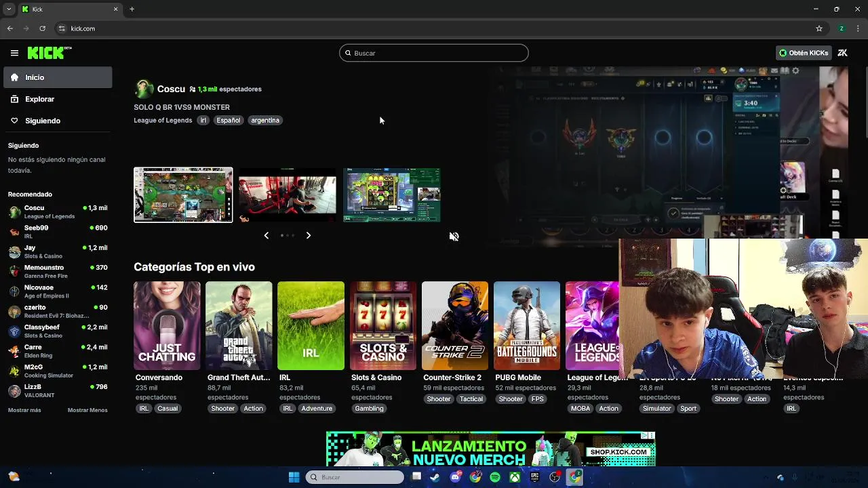The width and height of the screenshot is (868, 488).
Task: Click Nicovaoe's avatar in the Recomendado list
Action: 14,291
